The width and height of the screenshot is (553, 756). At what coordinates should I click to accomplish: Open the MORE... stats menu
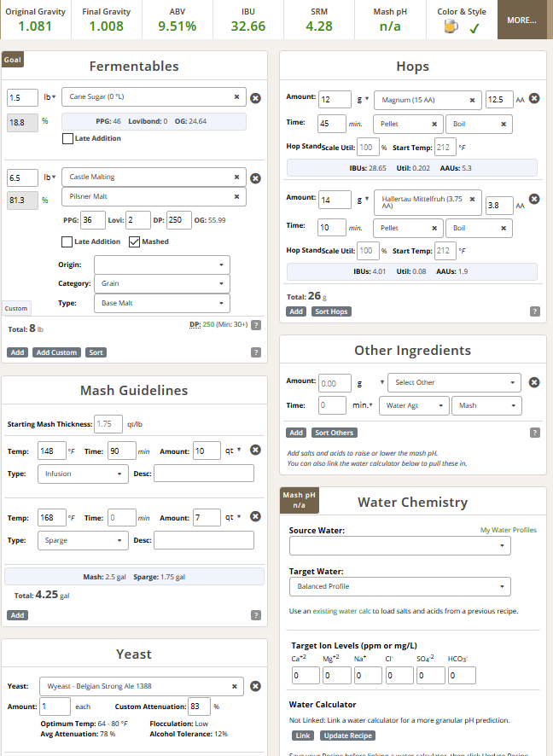click(521, 20)
